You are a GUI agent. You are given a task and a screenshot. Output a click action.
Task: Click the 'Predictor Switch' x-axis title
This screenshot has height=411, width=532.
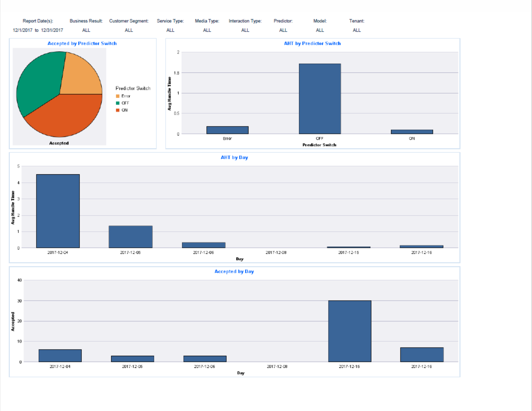[319, 145]
